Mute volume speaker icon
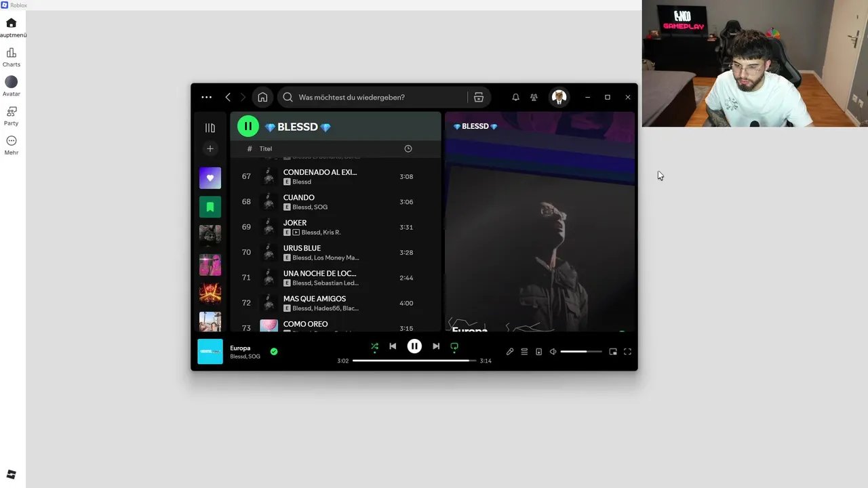 tap(553, 352)
